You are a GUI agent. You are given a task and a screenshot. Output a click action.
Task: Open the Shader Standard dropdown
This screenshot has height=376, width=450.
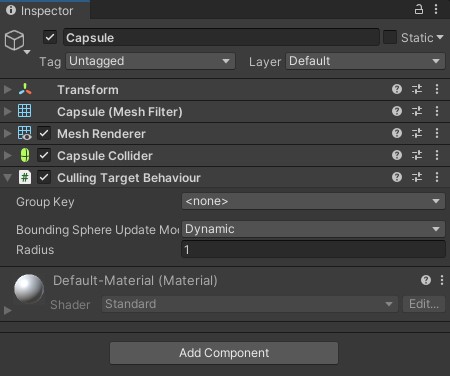[x=250, y=304]
